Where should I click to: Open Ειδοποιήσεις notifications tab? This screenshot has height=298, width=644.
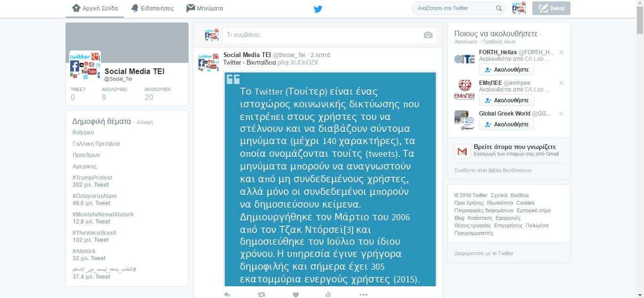point(152,8)
